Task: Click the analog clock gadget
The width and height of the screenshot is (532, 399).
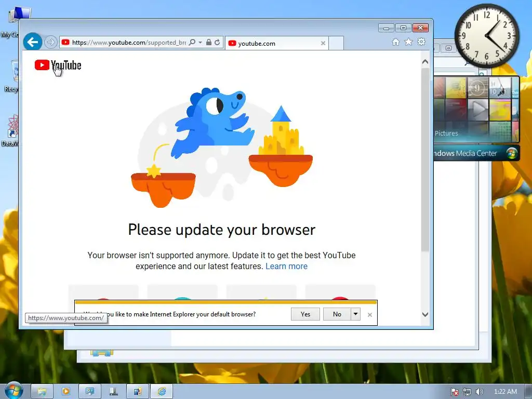Action: [487, 36]
